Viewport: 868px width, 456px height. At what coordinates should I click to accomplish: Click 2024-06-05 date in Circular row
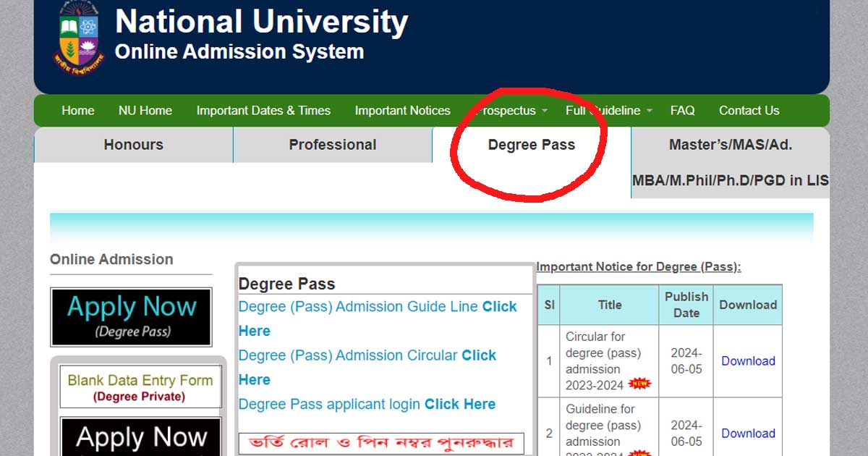pyautogui.click(x=686, y=360)
